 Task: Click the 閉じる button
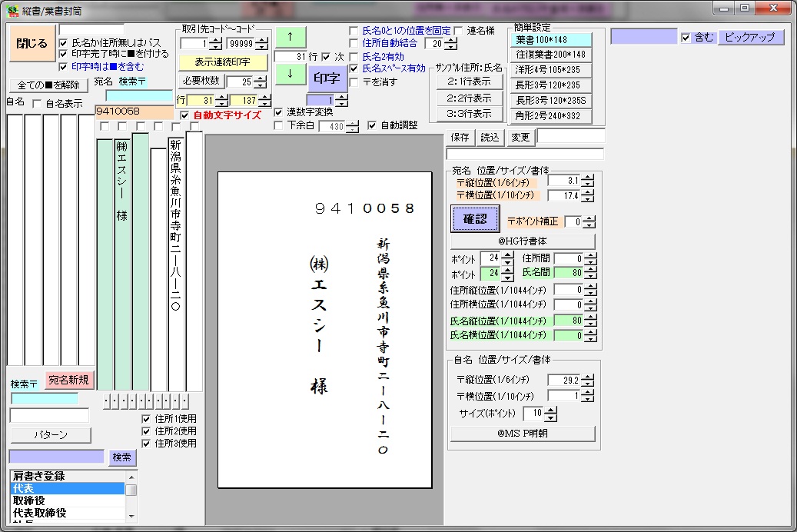point(32,44)
